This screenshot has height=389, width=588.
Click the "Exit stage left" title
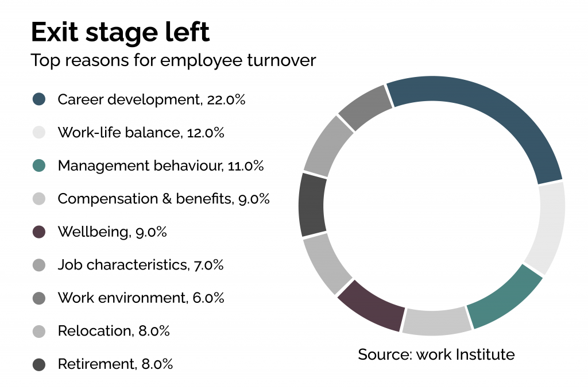point(120,33)
